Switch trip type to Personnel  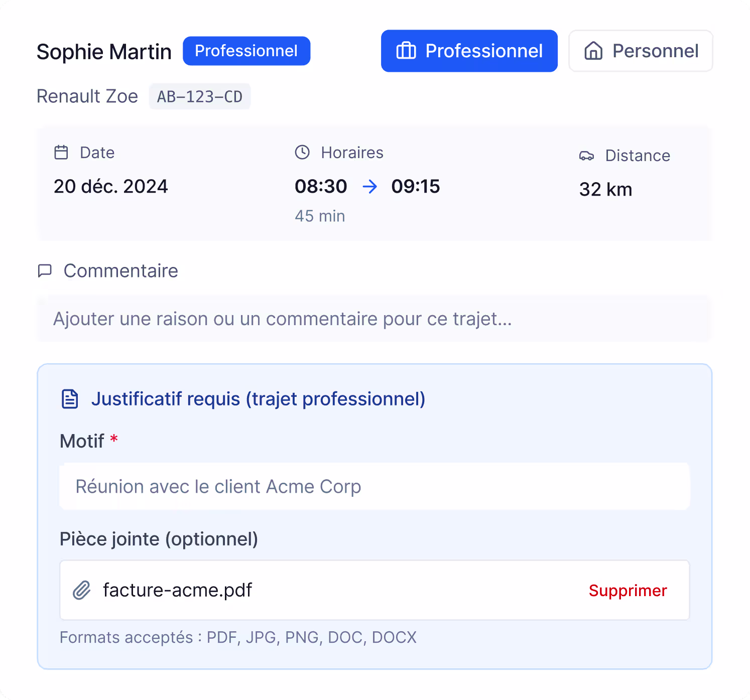pyautogui.click(x=641, y=51)
